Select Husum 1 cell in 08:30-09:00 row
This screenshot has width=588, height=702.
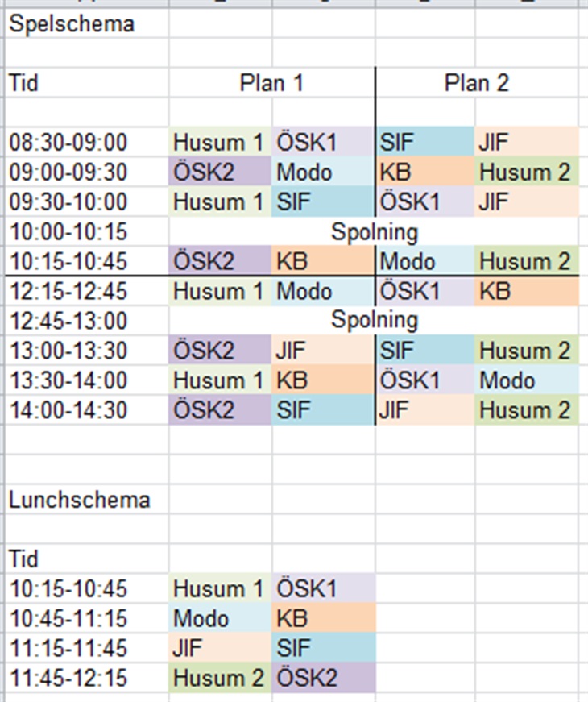(x=220, y=142)
